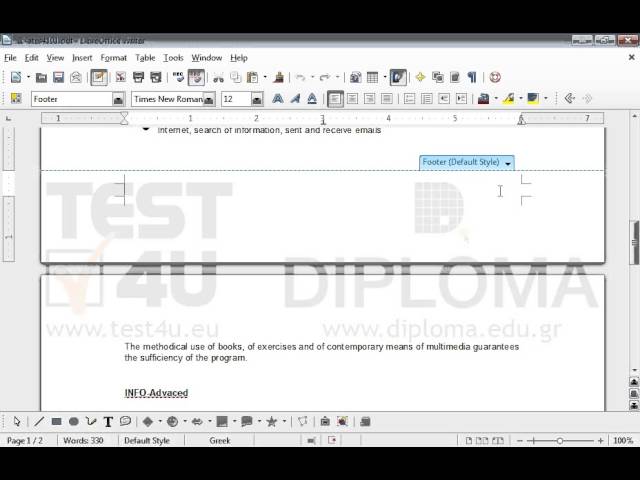Open the Styles and Formatting window icon
This screenshot has height=480, width=640.
[x=16, y=98]
